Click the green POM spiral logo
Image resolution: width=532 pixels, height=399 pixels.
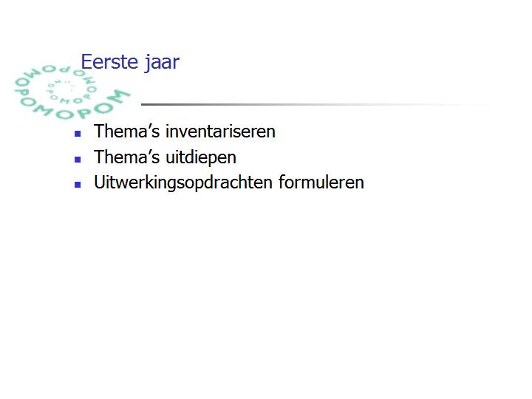click(x=72, y=92)
